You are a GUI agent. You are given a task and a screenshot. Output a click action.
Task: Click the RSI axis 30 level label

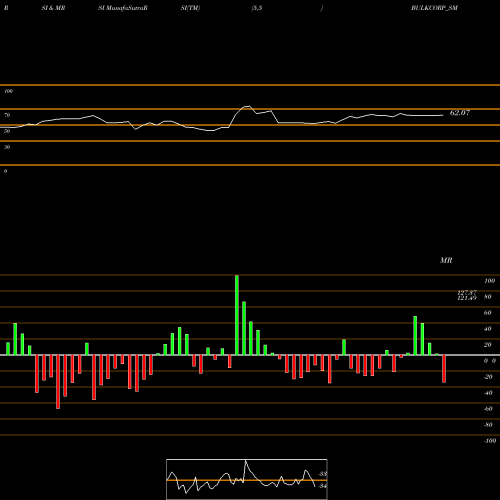point(7,147)
